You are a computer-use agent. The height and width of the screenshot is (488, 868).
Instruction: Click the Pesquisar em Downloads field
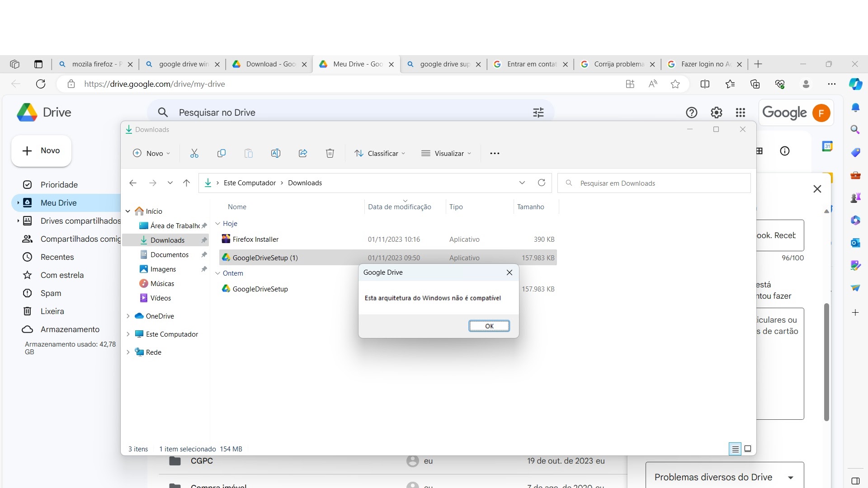pos(654,183)
